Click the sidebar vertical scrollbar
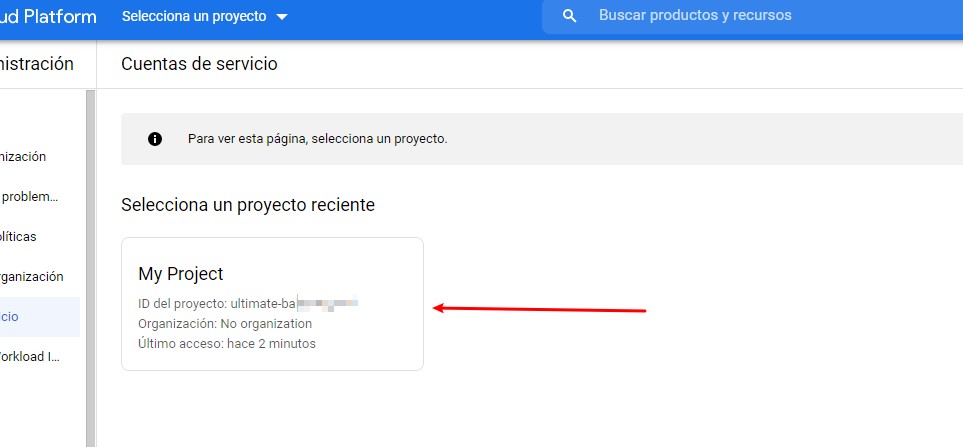This screenshot has height=447, width=963. tap(91, 268)
